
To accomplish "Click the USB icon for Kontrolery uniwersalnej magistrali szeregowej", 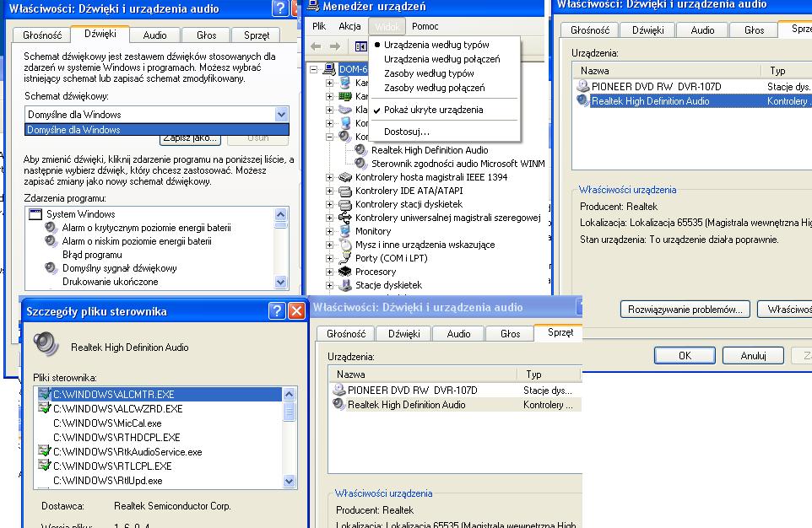I will (x=345, y=218).
